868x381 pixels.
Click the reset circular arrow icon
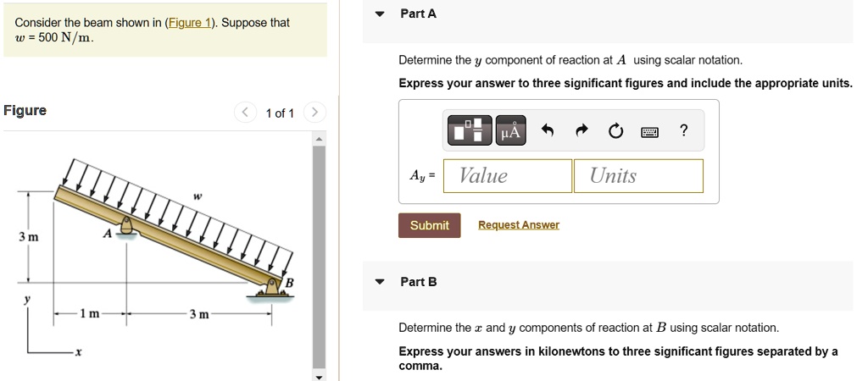[615, 131]
